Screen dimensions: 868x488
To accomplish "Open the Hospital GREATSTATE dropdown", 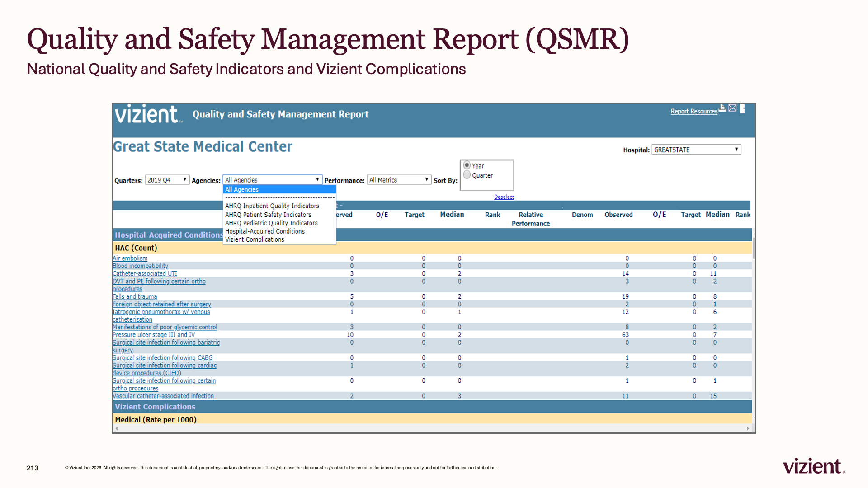I will [x=696, y=150].
